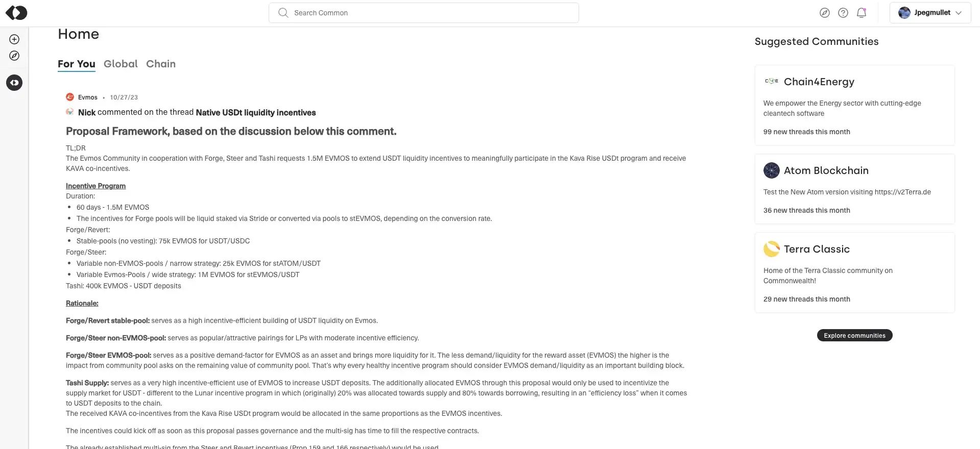Open the help question mark icon

[843, 13]
